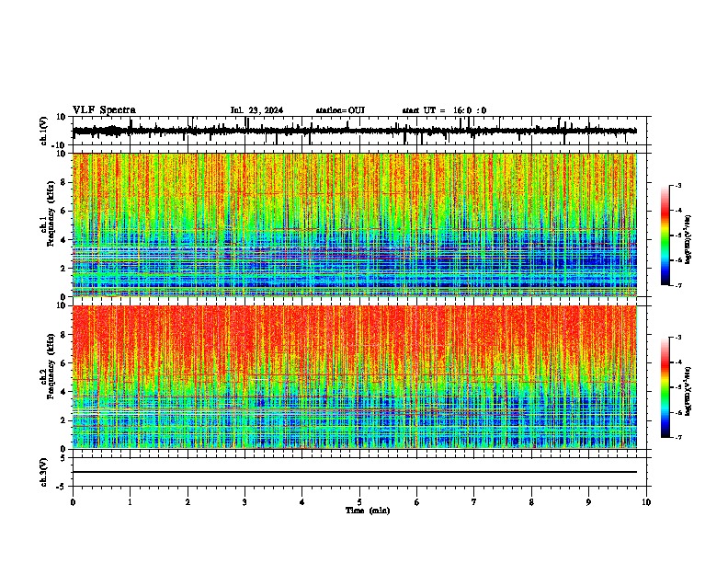This screenshot has width=728, height=563.
Task: Click the 'ch.3(V)' axis label
Action: (44, 472)
